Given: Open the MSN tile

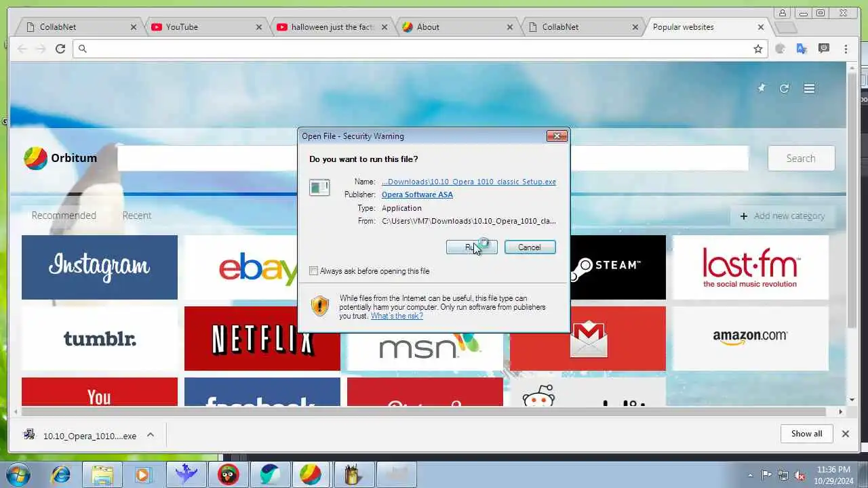Looking at the screenshot, I should (x=425, y=351).
